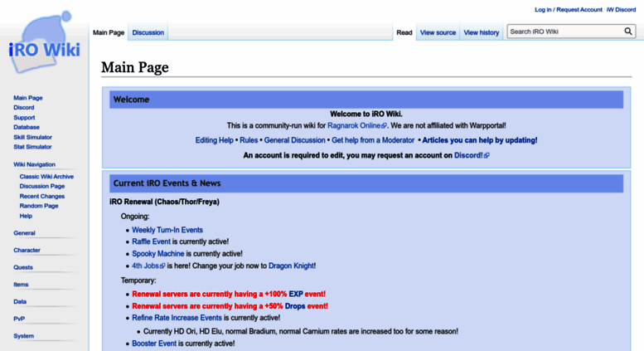The height and width of the screenshot is (351, 644).
Task: Open the iW Discord link at top
Action: pos(621,9)
